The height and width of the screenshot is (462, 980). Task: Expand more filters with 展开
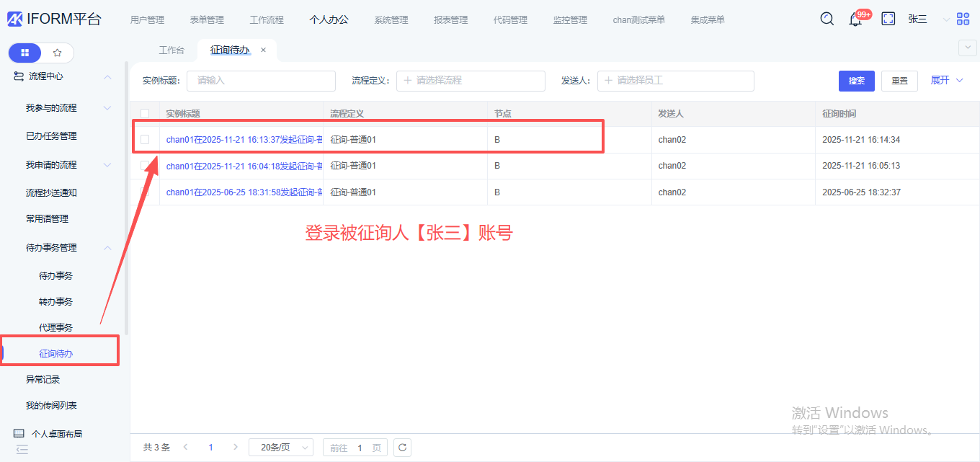click(x=946, y=80)
